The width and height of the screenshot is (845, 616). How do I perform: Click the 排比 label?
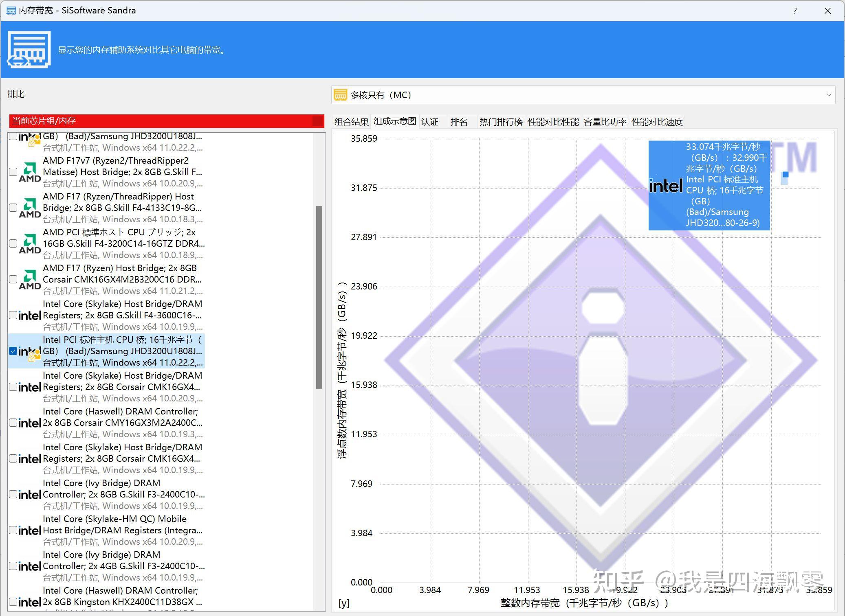[16, 94]
